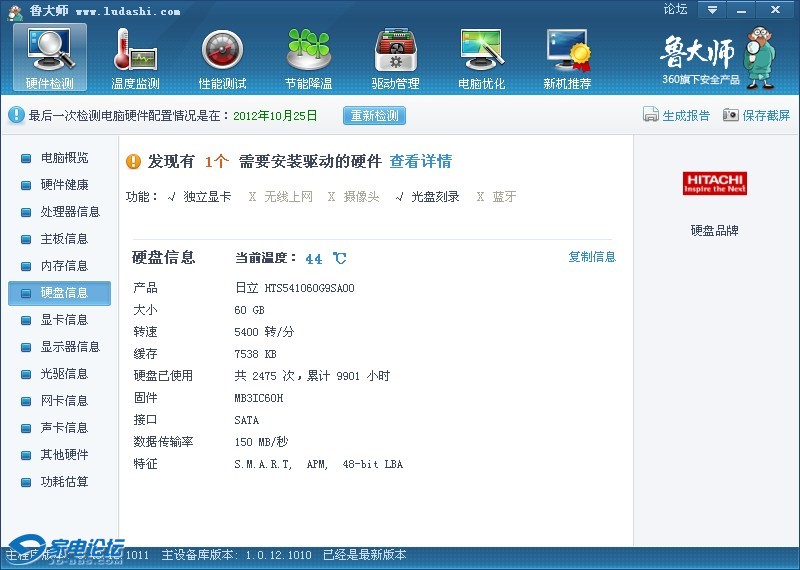800x570 pixels.
Task: Click the Hitachi brand logo thumbnail
Action: click(x=715, y=183)
